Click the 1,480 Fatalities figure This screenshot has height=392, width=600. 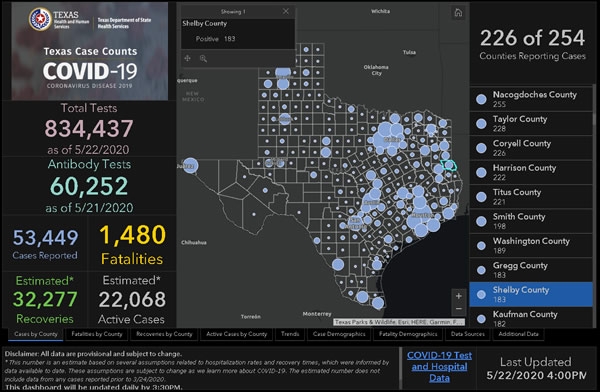tap(132, 235)
